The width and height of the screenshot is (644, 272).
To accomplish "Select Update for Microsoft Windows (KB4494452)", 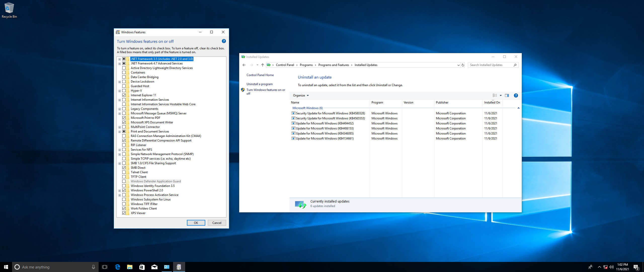I will 325,123.
